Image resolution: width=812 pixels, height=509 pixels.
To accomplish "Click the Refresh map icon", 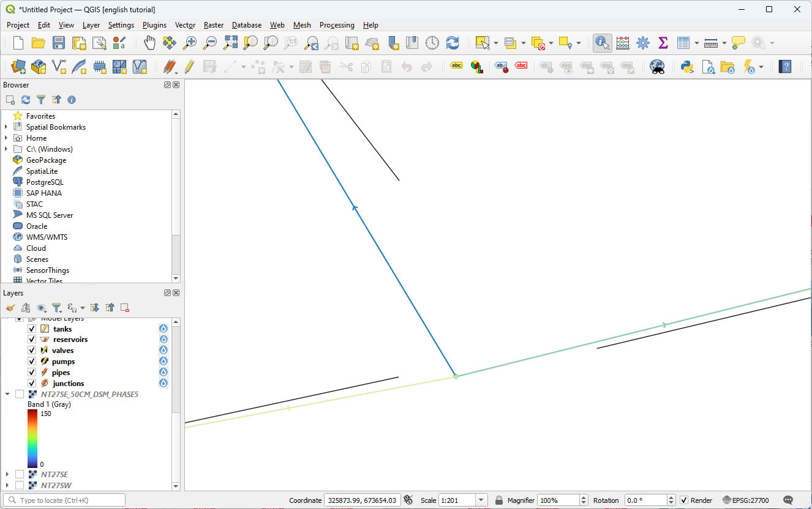I will click(453, 43).
